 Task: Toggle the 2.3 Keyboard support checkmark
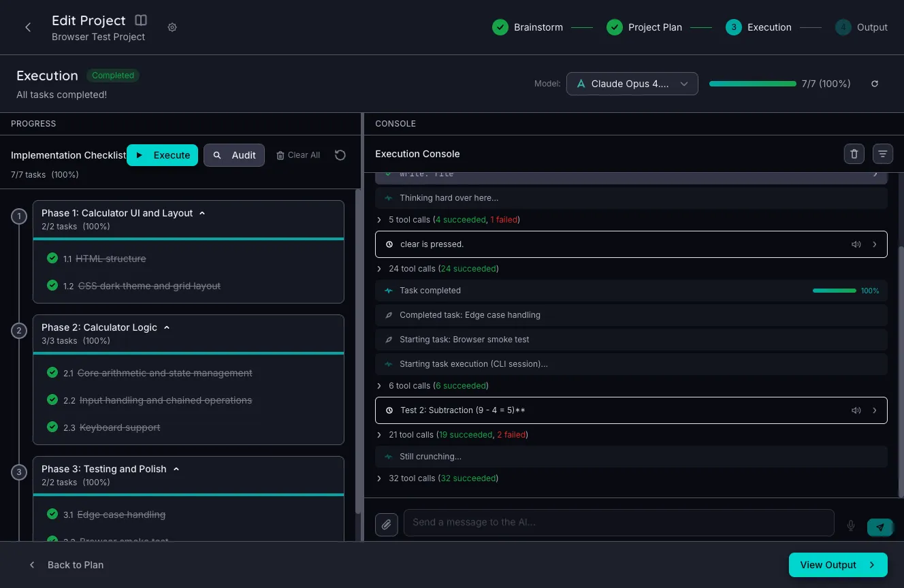52,427
